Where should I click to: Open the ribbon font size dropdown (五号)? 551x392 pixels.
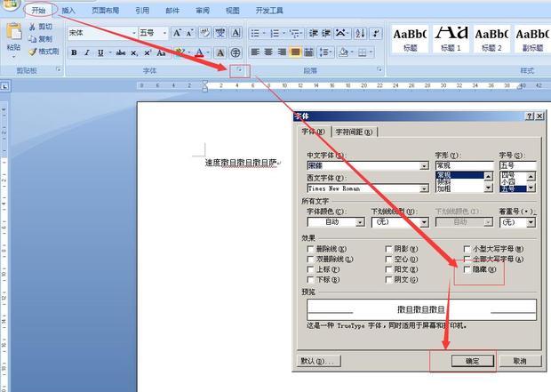coord(164,33)
